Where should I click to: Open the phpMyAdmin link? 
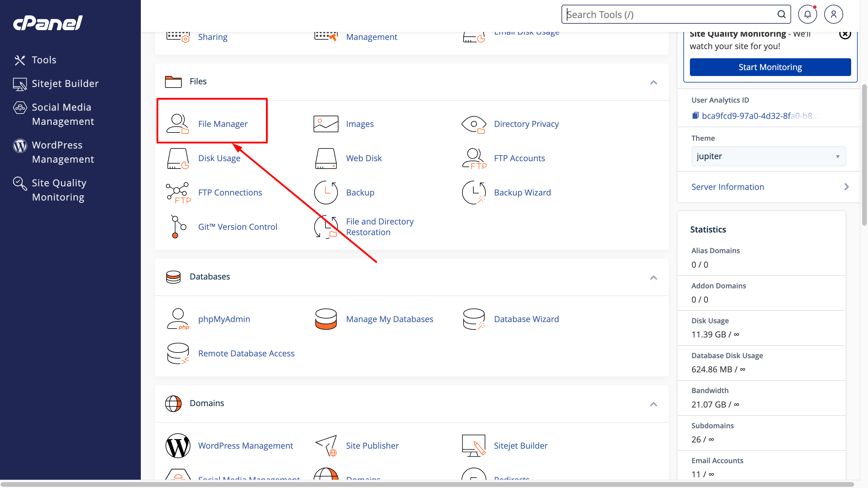(x=224, y=319)
